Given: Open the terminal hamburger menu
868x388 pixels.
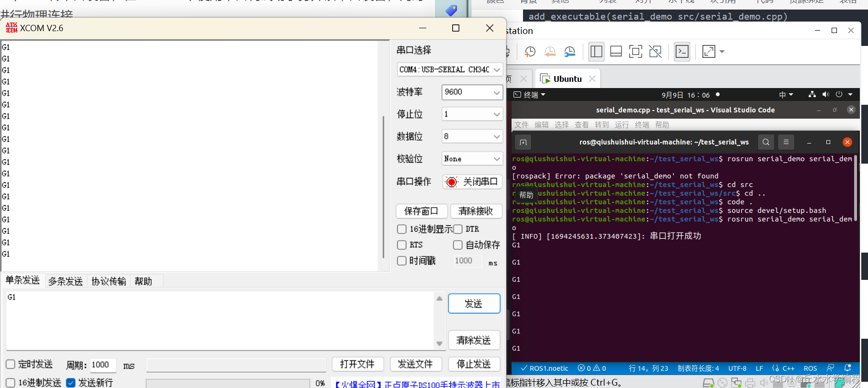Looking at the screenshot, I should [786, 142].
